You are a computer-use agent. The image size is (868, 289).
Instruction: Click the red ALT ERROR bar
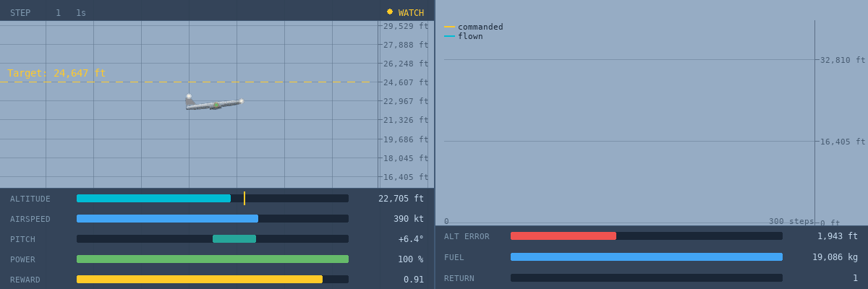click(x=563, y=236)
